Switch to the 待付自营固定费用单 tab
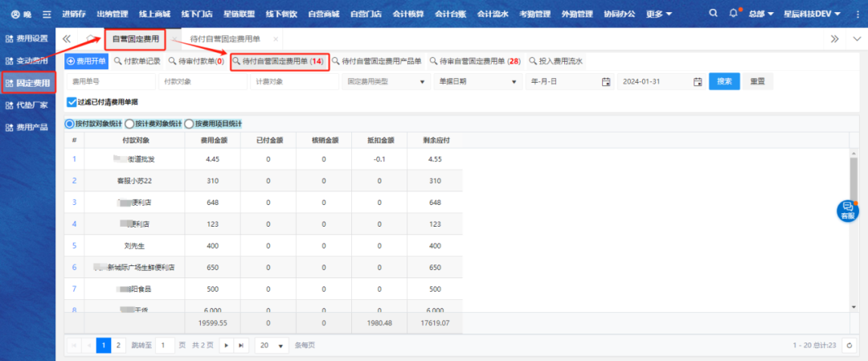Screen dimensions: 868x361 click(x=230, y=39)
